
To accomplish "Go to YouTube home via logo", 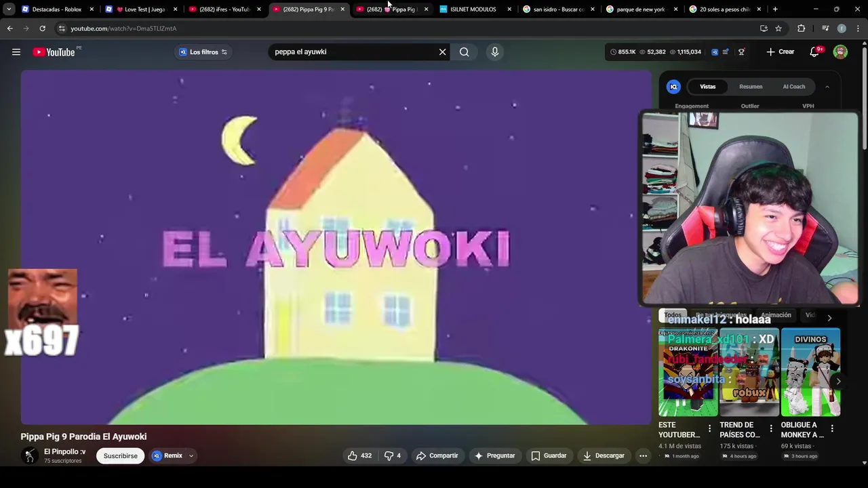I will point(54,52).
